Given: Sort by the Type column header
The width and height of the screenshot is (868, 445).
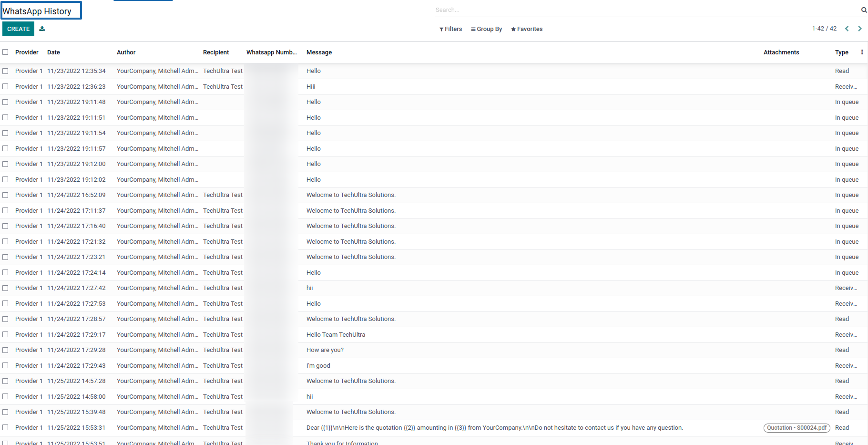Looking at the screenshot, I should click(841, 52).
